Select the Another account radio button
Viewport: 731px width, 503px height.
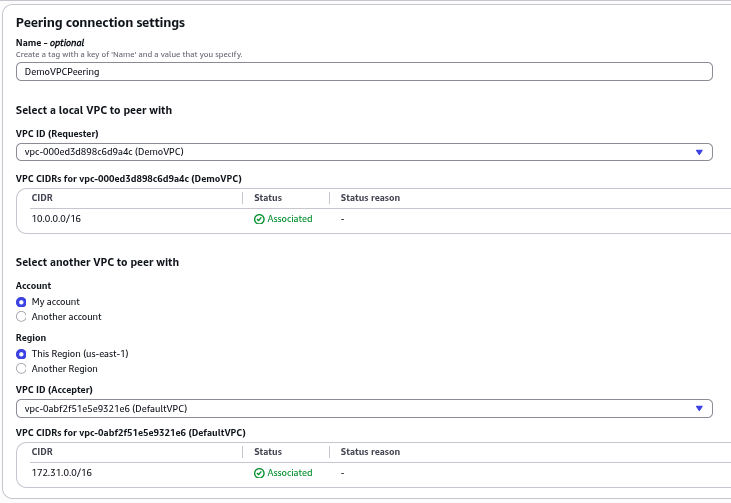coord(21,317)
